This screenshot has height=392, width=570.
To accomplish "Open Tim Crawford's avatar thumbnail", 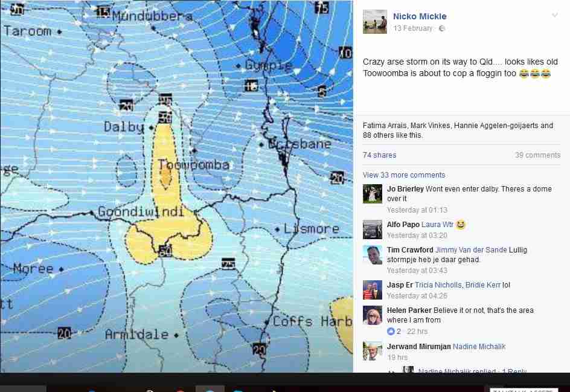I will [372, 254].
